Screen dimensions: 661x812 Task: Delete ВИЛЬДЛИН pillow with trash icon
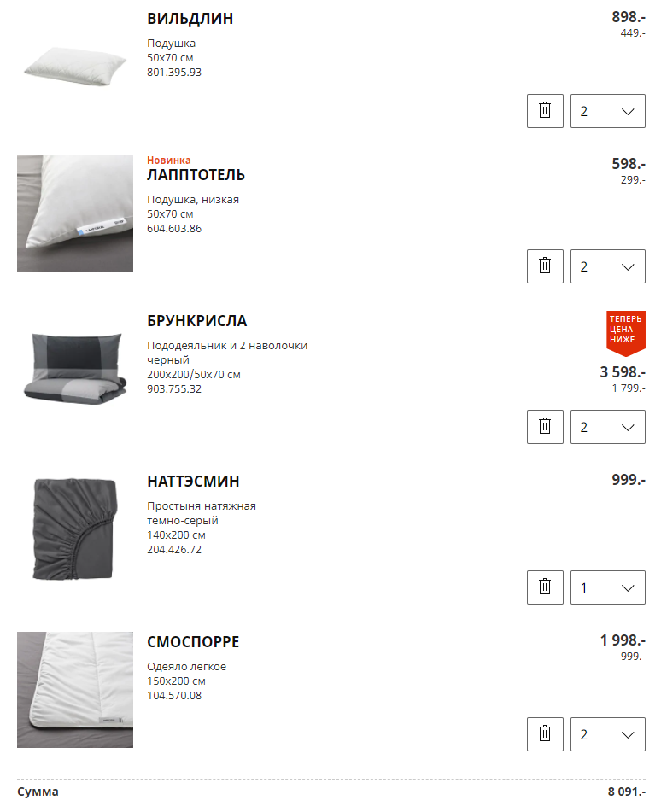coord(545,111)
